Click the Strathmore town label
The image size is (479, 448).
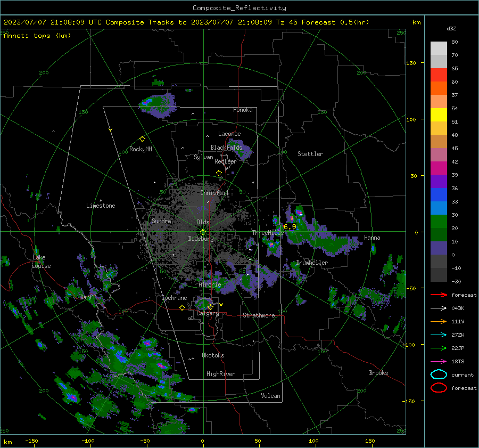point(259,315)
